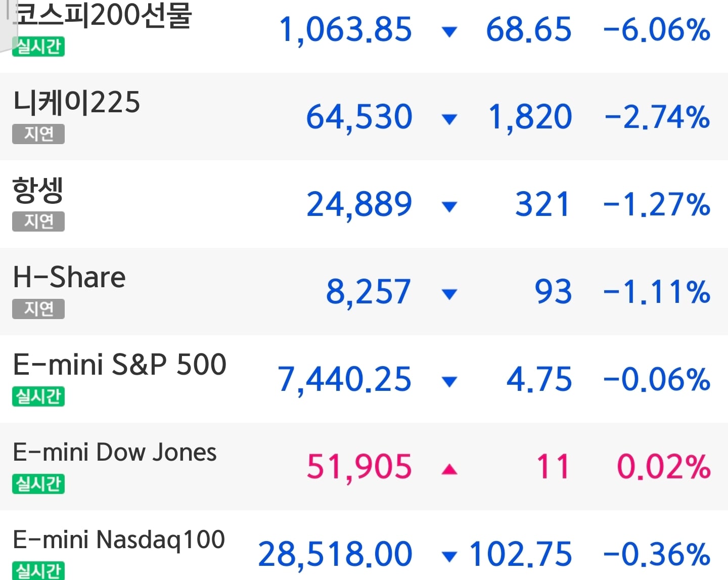Screen dimensions: 728x580
Task: Open the H-Share index entry
Action: (x=364, y=291)
